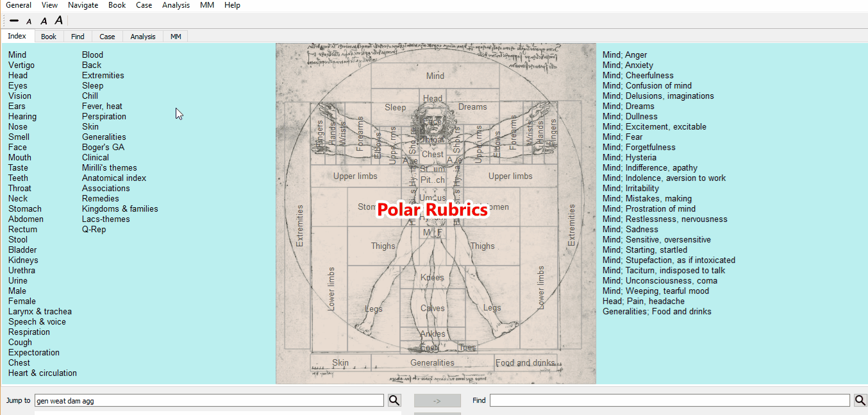Open the Navigate menu
868x415 pixels.
pyautogui.click(x=83, y=5)
